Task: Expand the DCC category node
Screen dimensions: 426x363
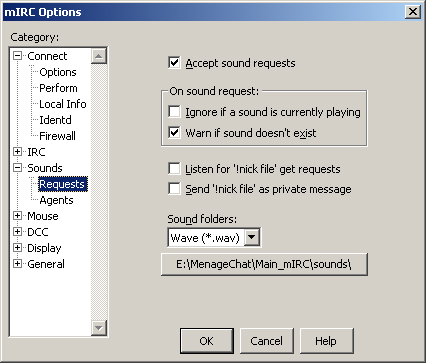Action: pyautogui.click(x=18, y=232)
